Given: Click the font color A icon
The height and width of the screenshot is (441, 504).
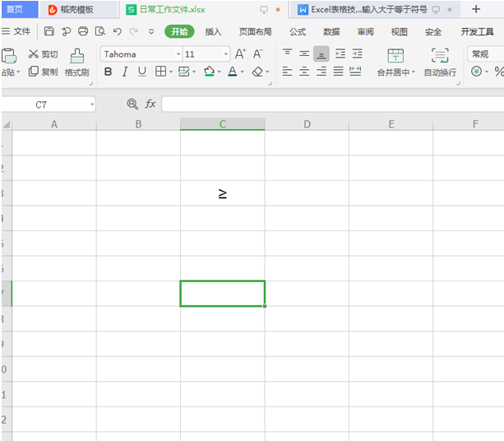Looking at the screenshot, I should [x=233, y=72].
